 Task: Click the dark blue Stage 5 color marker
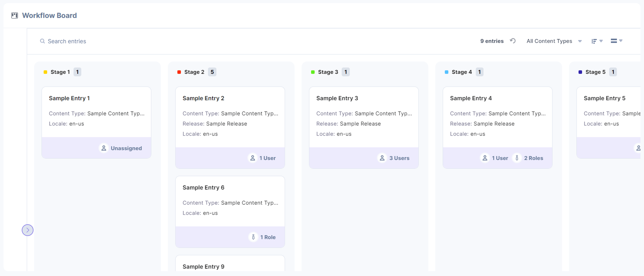pos(580,72)
